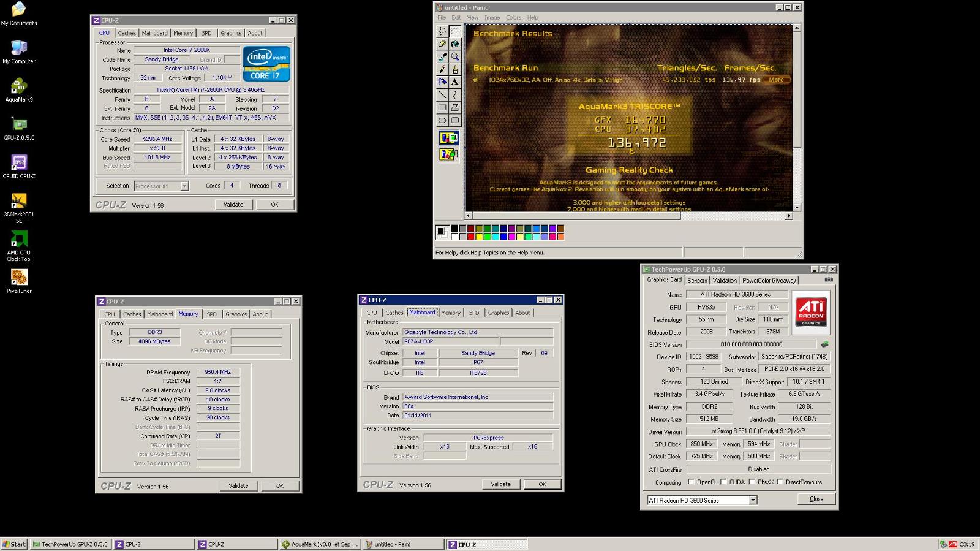Click the ATI Radeon logo in GPU-Z

[811, 313]
